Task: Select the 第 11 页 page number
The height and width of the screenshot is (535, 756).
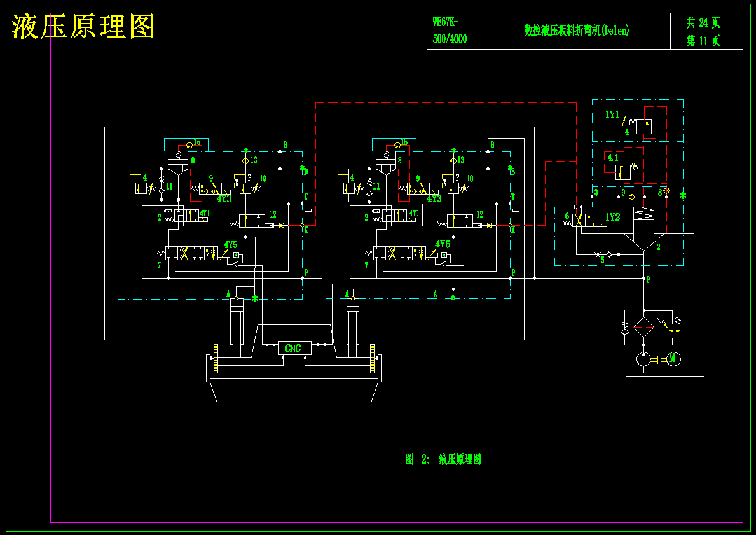Action: [x=703, y=41]
